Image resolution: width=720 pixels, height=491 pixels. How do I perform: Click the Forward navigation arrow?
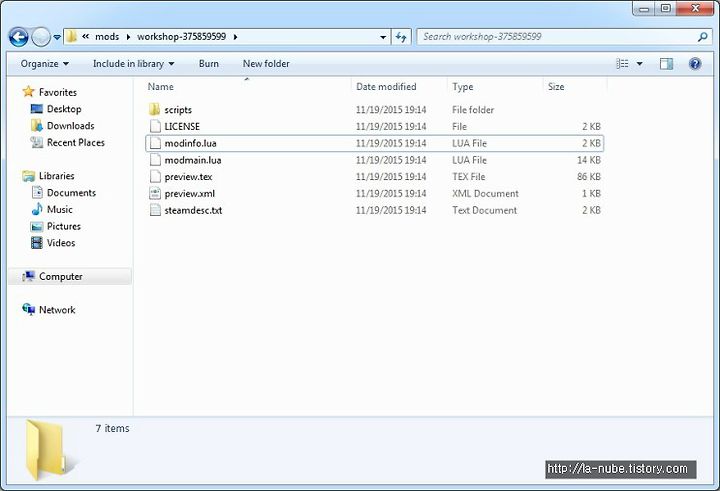pyautogui.click(x=41, y=37)
